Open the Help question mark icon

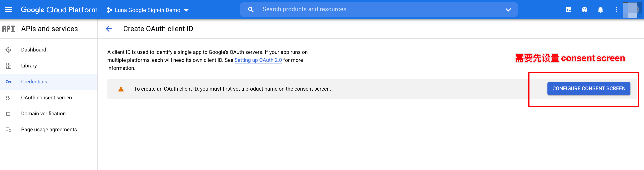coord(585,10)
